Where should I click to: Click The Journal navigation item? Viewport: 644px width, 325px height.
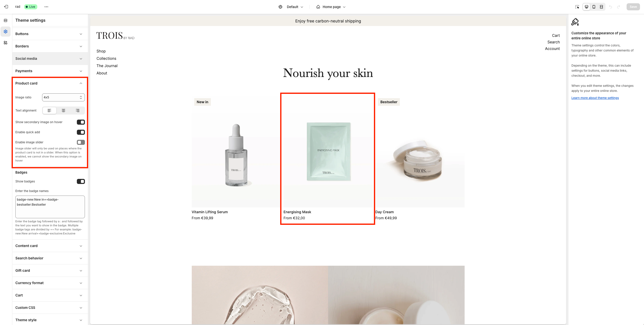tap(107, 66)
